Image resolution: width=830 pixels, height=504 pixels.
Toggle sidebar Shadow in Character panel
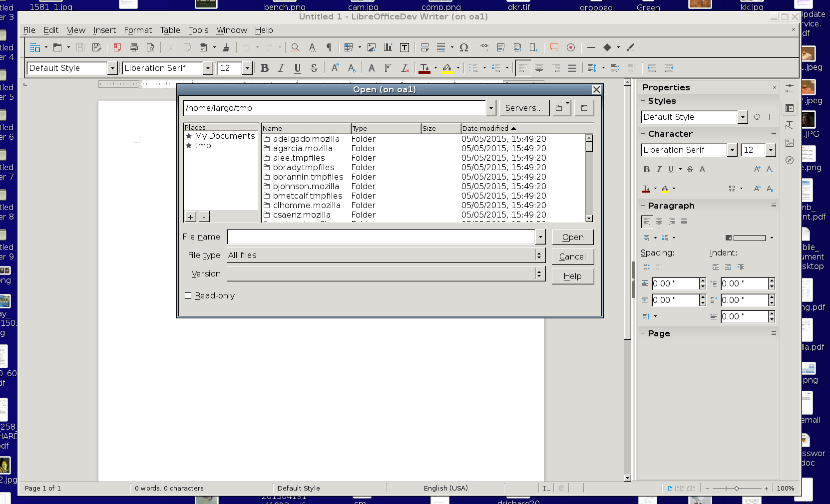702,169
